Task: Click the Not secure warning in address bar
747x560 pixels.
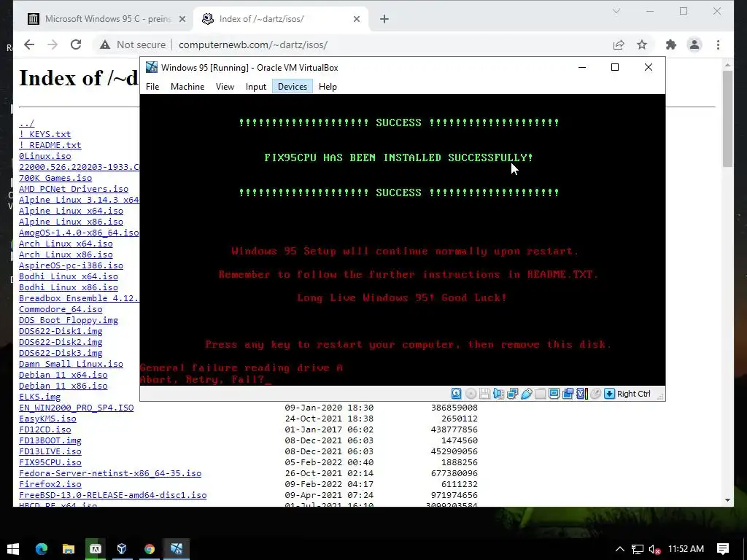Action: pos(133,44)
